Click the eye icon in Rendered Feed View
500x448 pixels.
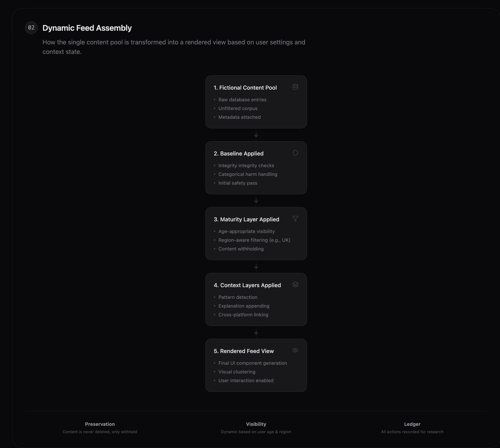pyautogui.click(x=295, y=350)
